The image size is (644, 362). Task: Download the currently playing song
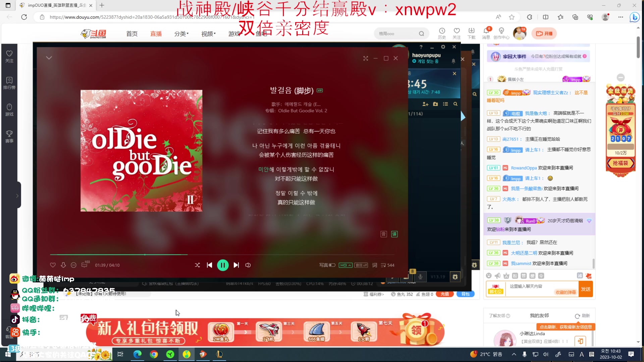tap(63, 265)
